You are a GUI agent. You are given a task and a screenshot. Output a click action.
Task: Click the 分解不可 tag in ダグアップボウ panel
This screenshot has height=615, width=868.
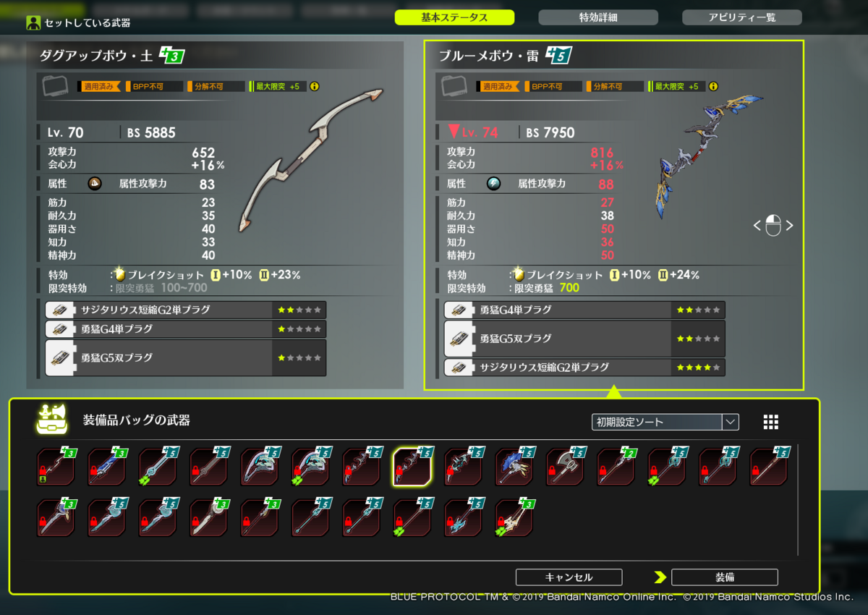coord(216,86)
